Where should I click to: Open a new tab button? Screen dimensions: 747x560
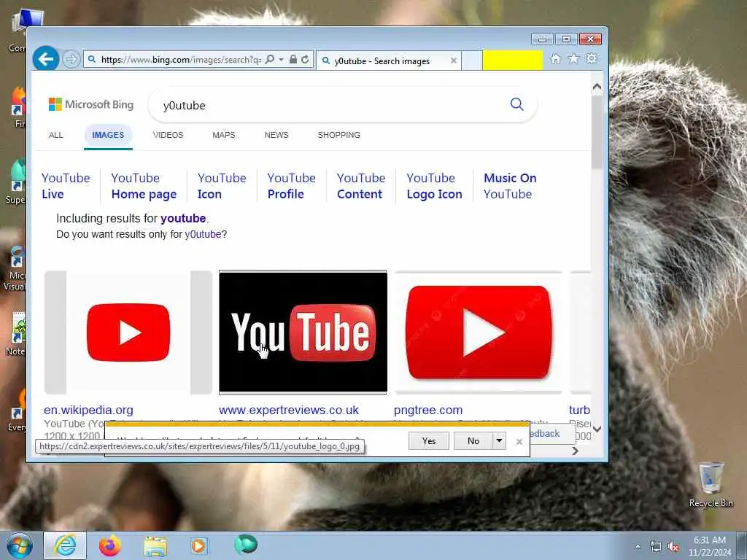(x=472, y=61)
